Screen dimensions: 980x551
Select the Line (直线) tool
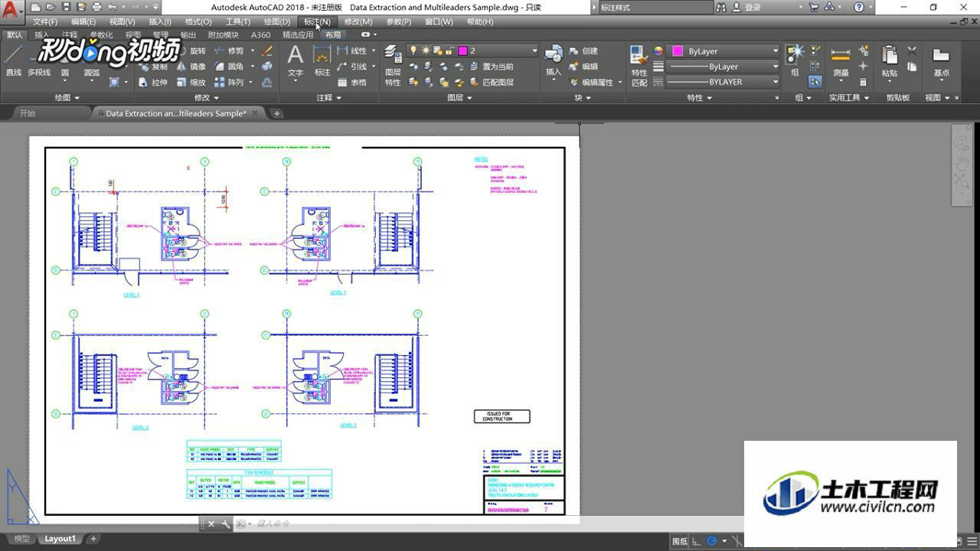point(14,60)
